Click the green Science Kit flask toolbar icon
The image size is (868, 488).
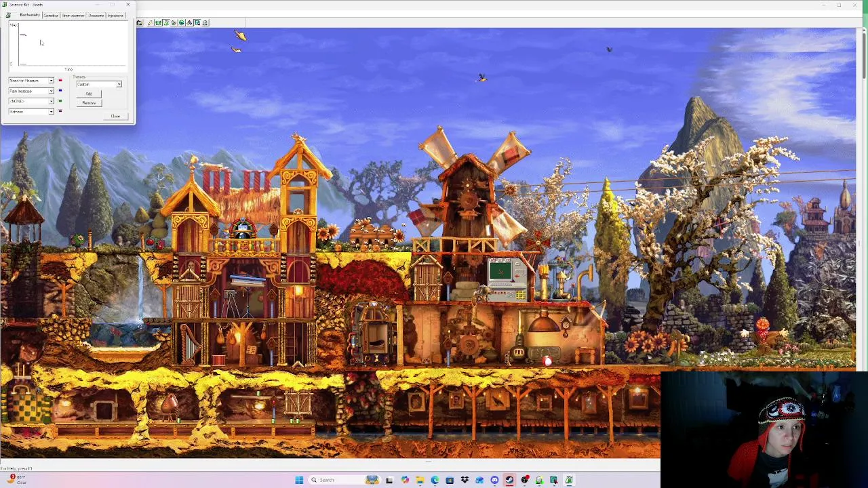[x=166, y=22]
